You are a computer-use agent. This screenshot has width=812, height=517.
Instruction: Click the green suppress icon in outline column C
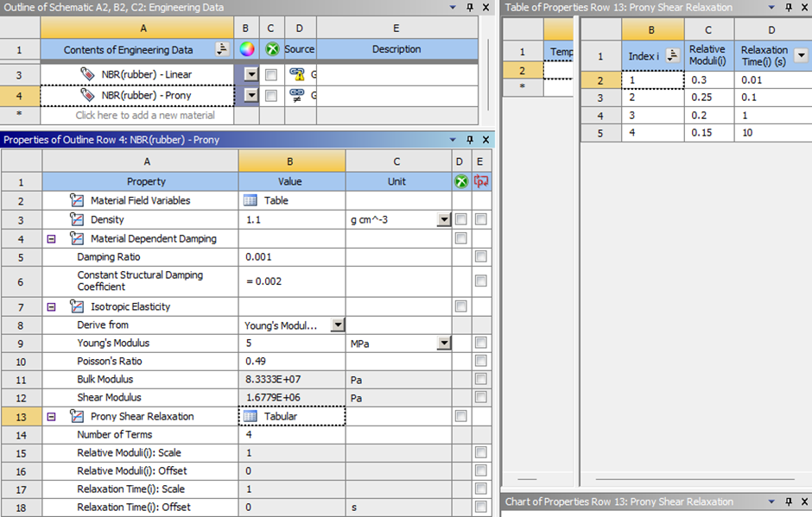272,49
